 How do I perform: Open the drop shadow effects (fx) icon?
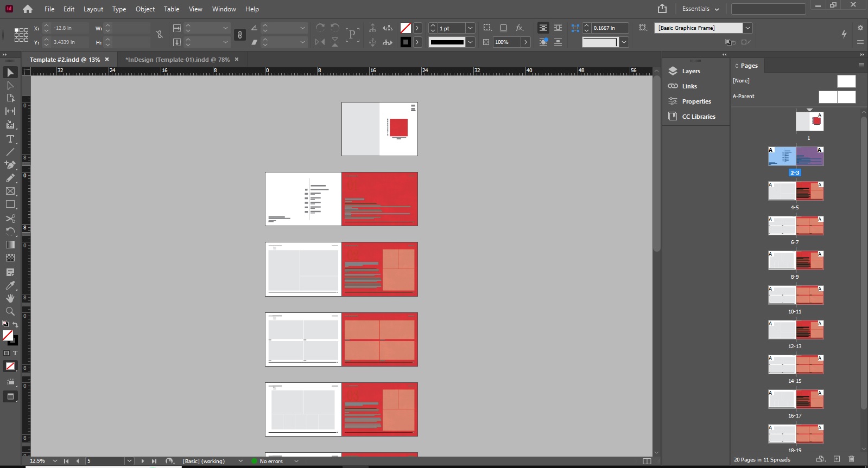tap(519, 28)
